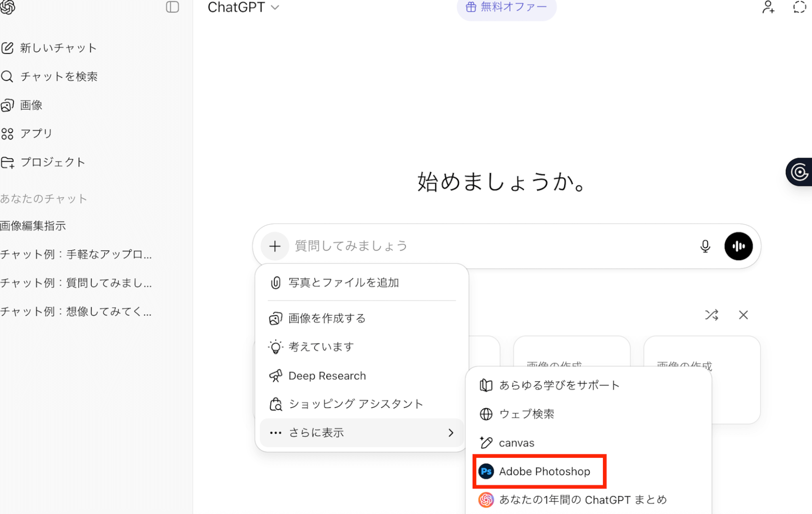This screenshot has width=812, height=514.
Task: Click the 無料オファー button
Action: pos(506,7)
